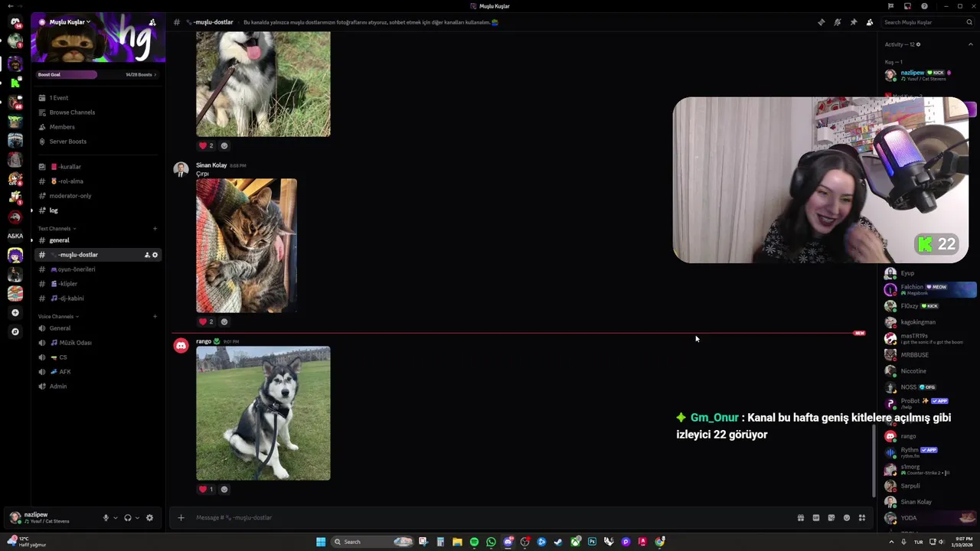
Task: Open notification settings bell in channel header
Action: coord(838,22)
